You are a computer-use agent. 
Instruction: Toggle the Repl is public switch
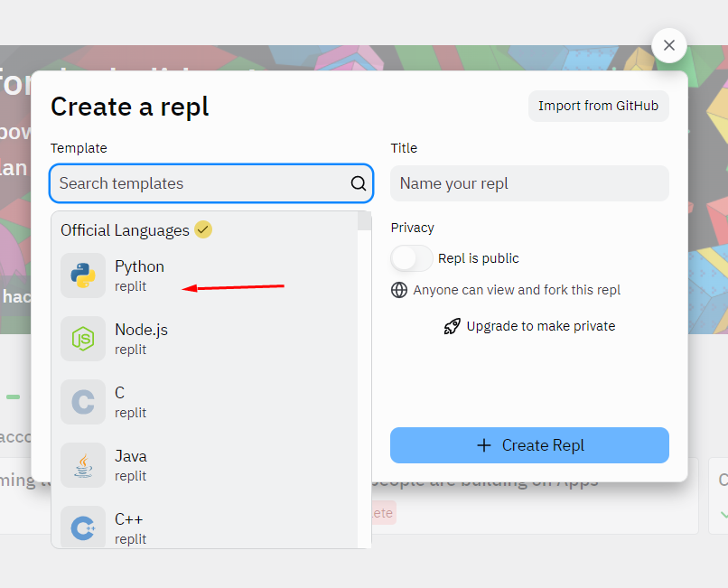[x=411, y=258]
